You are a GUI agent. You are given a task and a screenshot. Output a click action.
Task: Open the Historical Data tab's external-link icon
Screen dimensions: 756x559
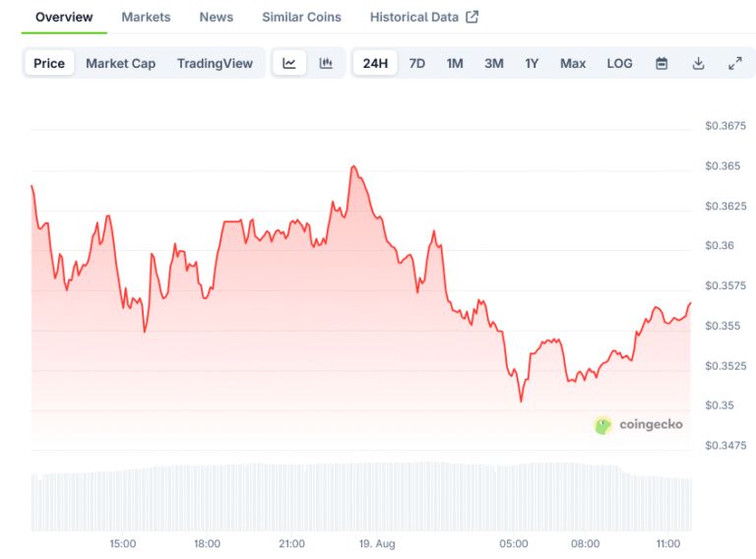point(472,17)
